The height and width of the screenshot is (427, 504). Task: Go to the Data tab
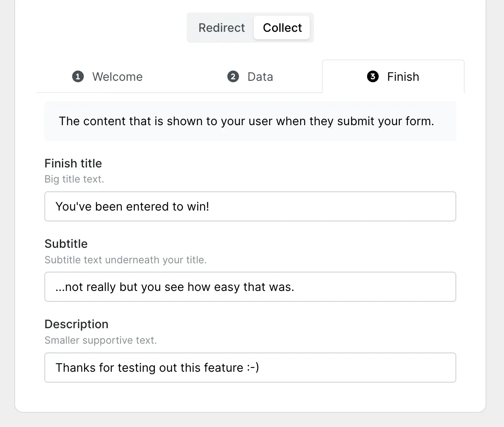click(x=250, y=77)
